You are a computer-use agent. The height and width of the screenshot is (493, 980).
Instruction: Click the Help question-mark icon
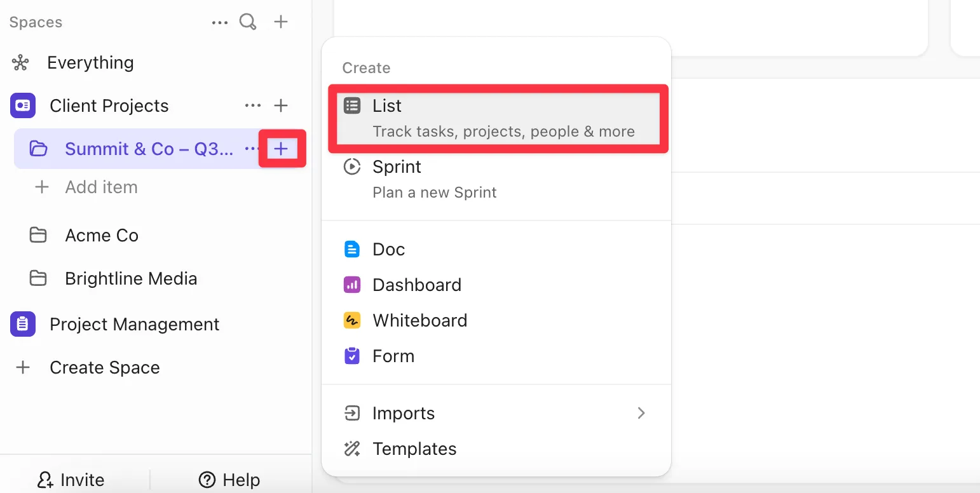tap(207, 480)
